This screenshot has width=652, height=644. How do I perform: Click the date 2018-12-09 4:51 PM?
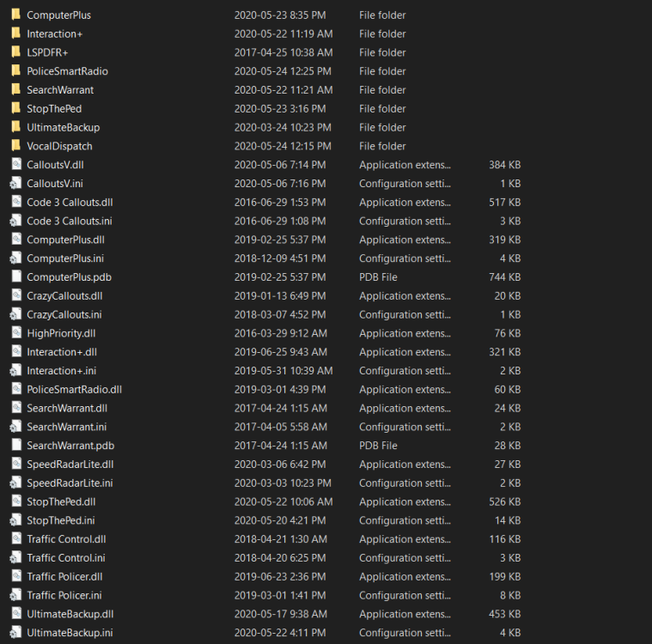(280, 258)
